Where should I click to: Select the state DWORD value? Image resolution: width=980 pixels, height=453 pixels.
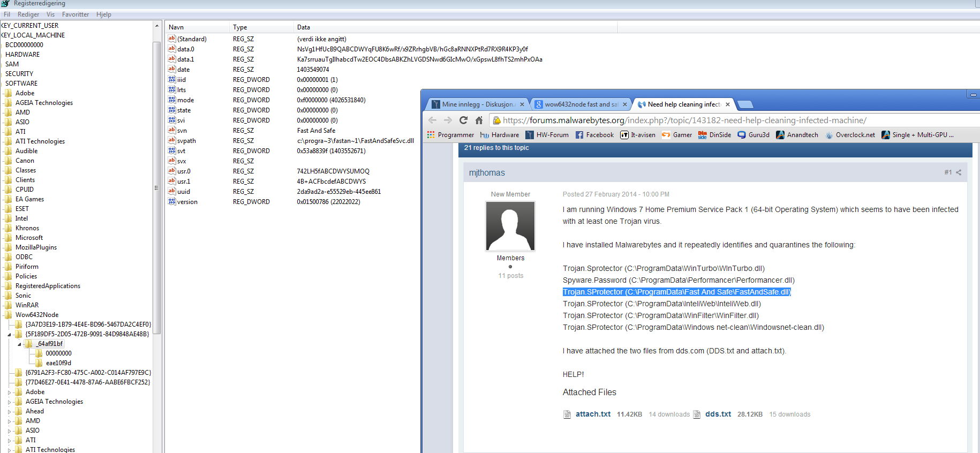184,110
